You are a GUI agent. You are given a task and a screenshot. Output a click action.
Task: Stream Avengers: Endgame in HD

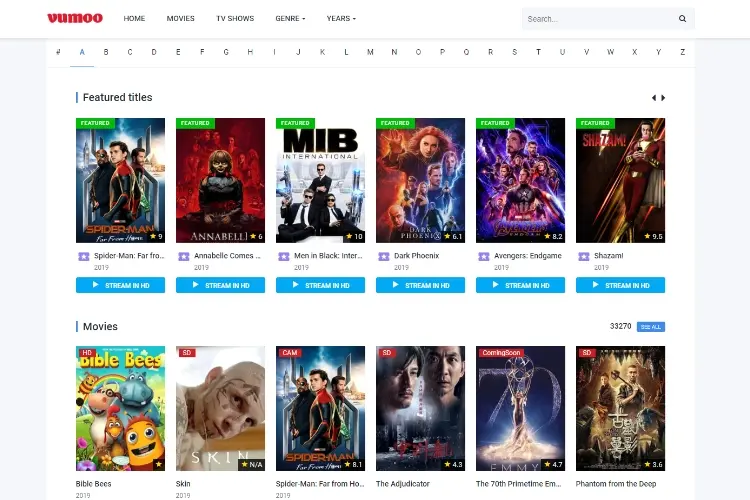coord(520,285)
